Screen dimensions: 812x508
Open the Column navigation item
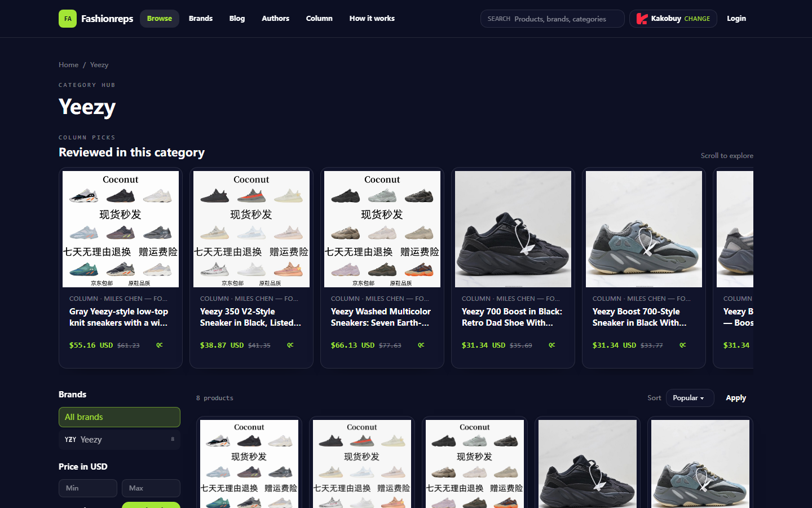click(x=319, y=19)
